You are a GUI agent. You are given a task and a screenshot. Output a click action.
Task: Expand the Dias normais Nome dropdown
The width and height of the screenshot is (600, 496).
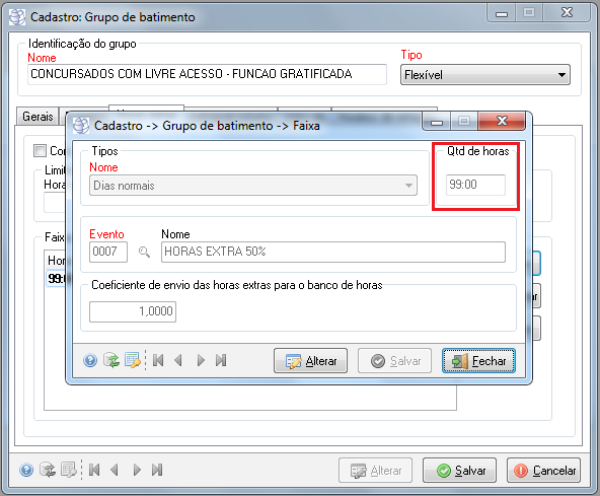coord(408,185)
